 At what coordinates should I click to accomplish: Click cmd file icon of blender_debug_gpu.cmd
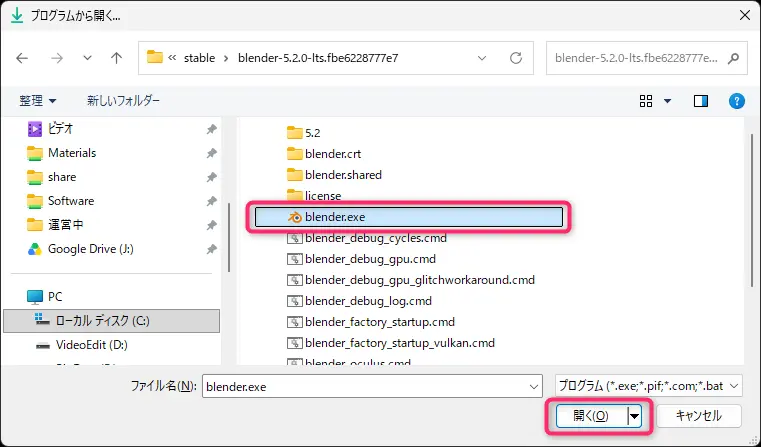pyautogui.click(x=295, y=259)
